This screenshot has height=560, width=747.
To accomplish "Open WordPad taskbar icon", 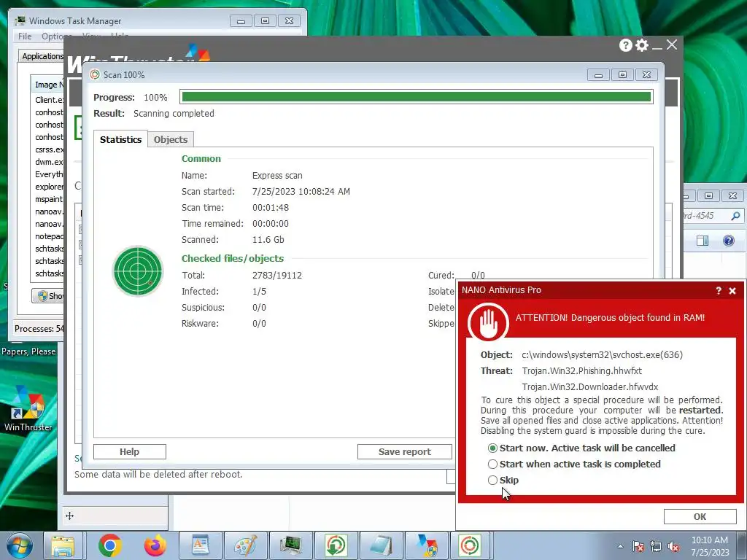I will tap(201, 545).
